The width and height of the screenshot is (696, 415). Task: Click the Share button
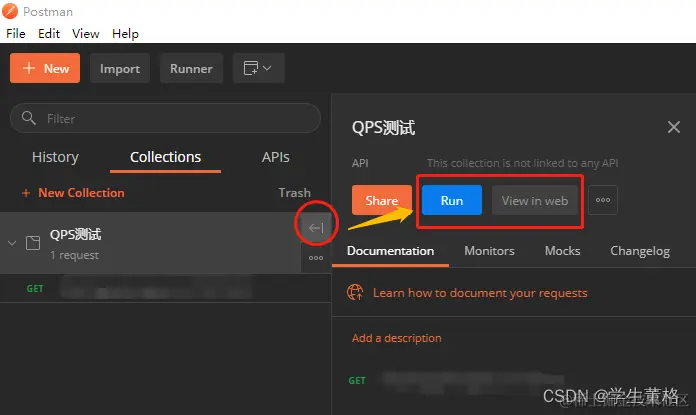[x=382, y=200]
